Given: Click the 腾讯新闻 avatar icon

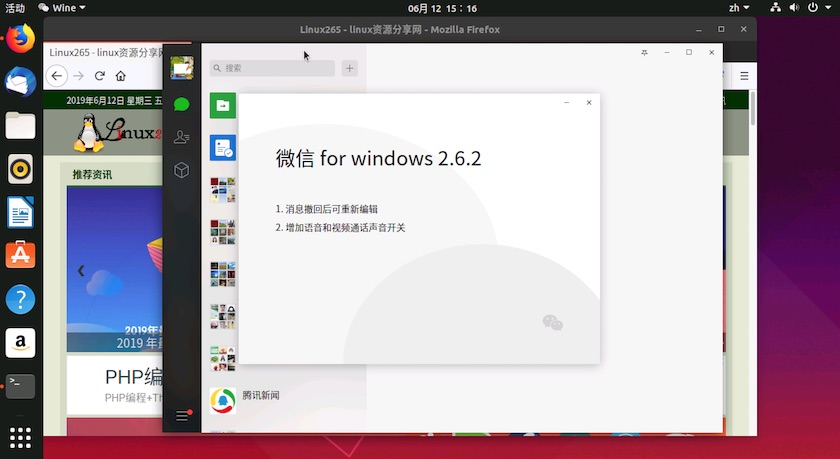Looking at the screenshot, I should (x=223, y=401).
